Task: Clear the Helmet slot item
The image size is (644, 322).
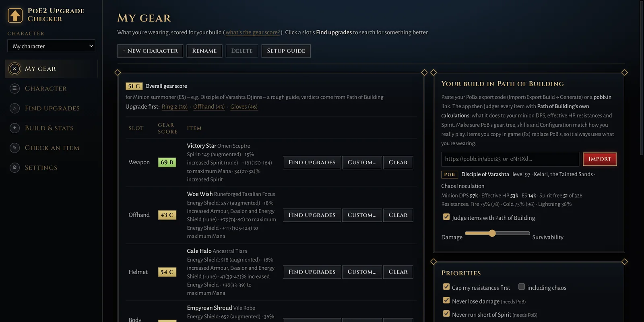Action: (x=398, y=272)
